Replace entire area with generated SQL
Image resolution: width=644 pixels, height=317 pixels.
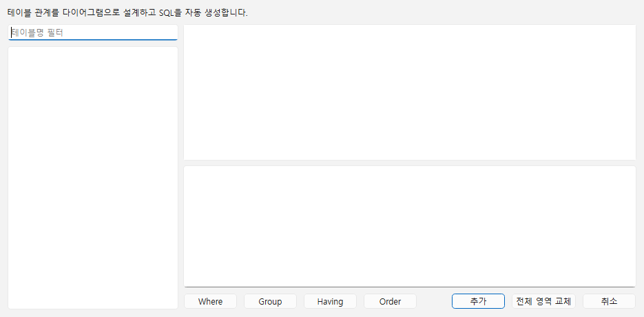pyautogui.click(x=544, y=301)
